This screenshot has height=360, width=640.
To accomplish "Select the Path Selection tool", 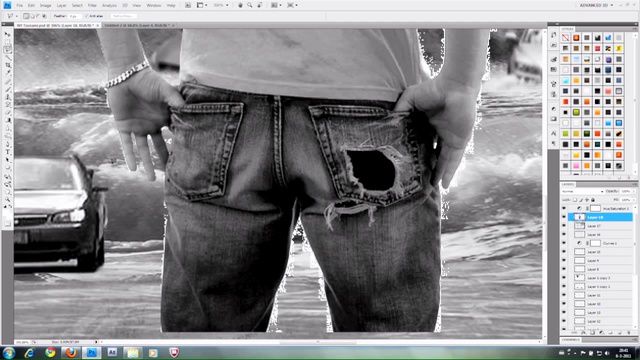I will coord(7,160).
